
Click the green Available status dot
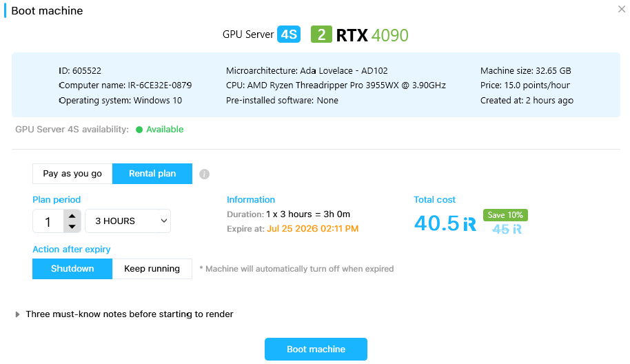(139, 130)
